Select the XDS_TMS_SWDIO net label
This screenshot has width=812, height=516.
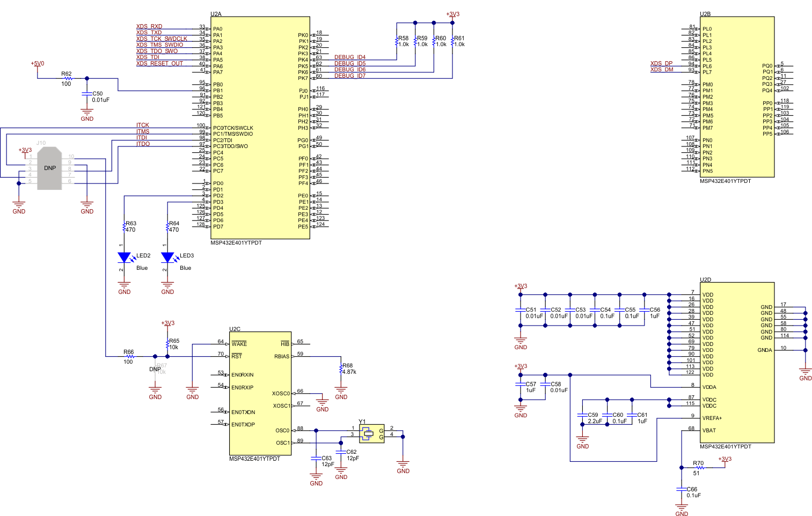click(159, 45)
